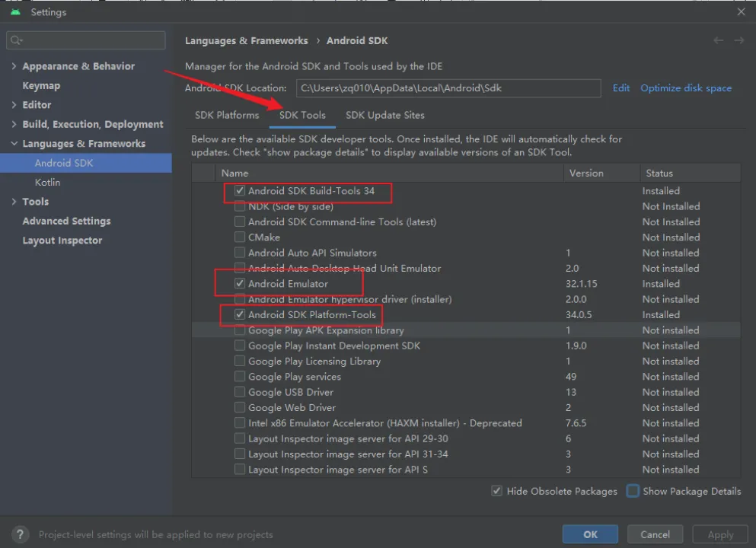Expand the Appearance & Behavior section
Screen dimensions: 756x548
coord(14,66)
